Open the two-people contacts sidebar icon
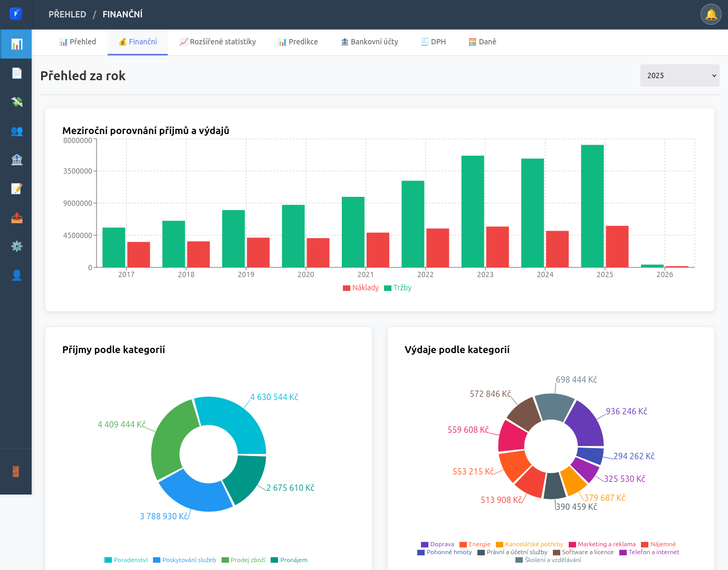The width and height of the screenshot is (728, 570). click(x=16, y=131)
